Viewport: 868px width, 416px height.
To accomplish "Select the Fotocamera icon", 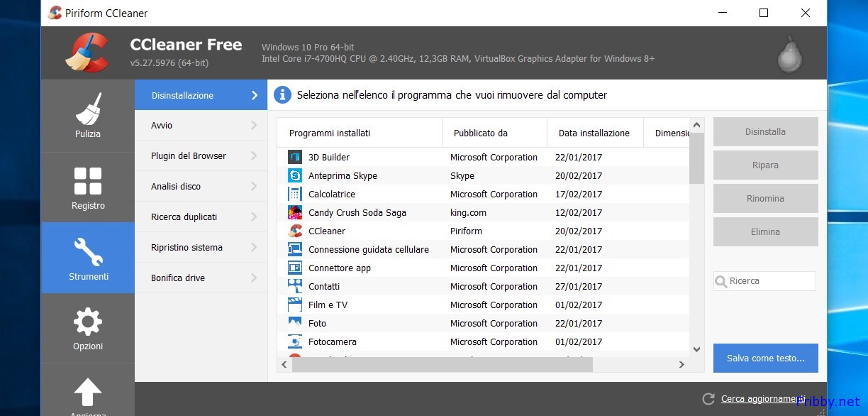I will click(295, 341).
